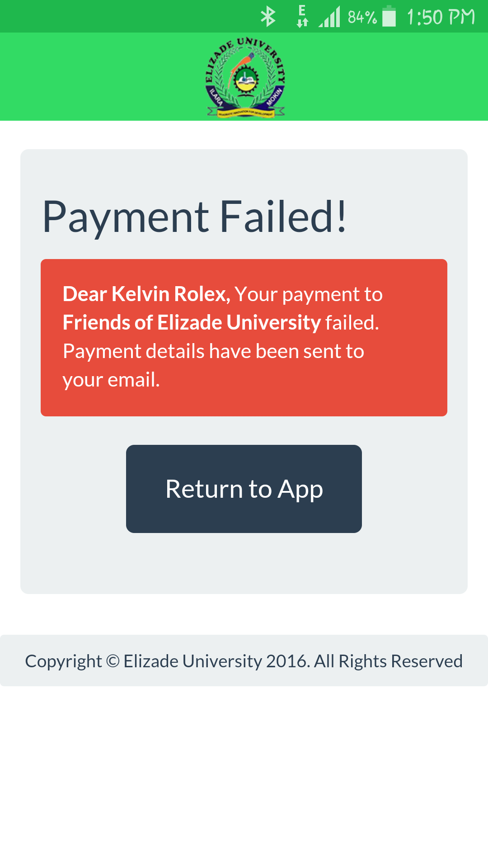Tap the 84% battery percentage text
The height and width of the screenshot is (868, 488).
362,17
